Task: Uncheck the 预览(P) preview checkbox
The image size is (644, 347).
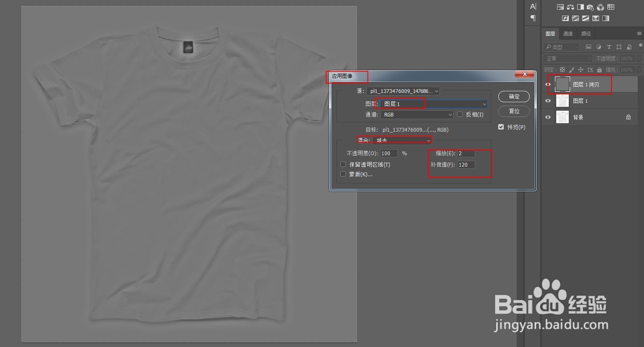Action: pos(501,127)
